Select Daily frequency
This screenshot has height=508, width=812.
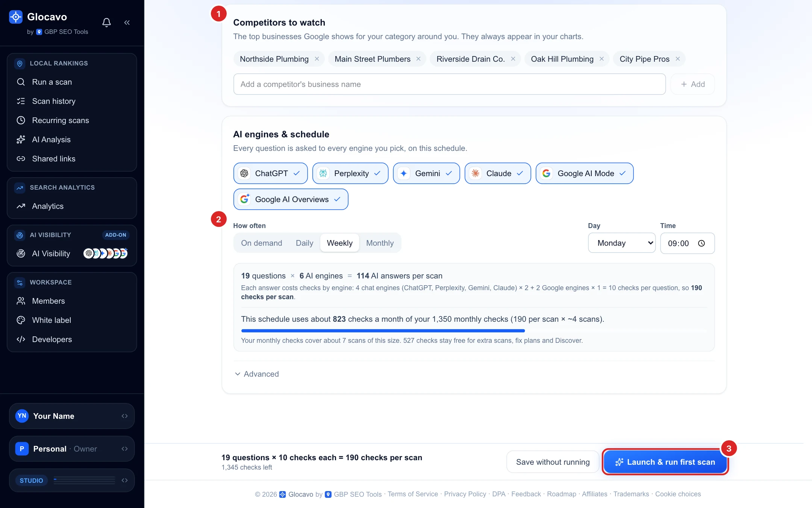pos(304,243)
